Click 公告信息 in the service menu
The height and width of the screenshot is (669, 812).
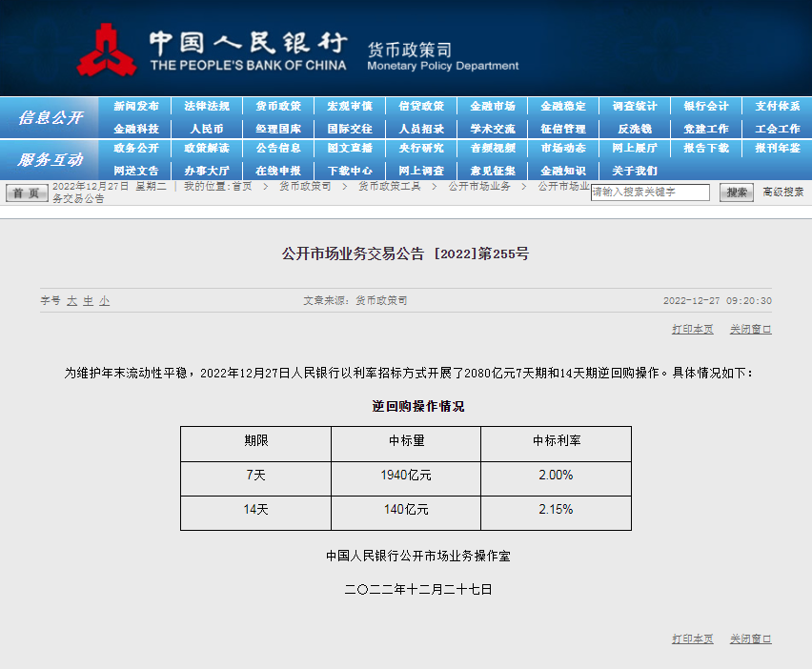point(278,148)
